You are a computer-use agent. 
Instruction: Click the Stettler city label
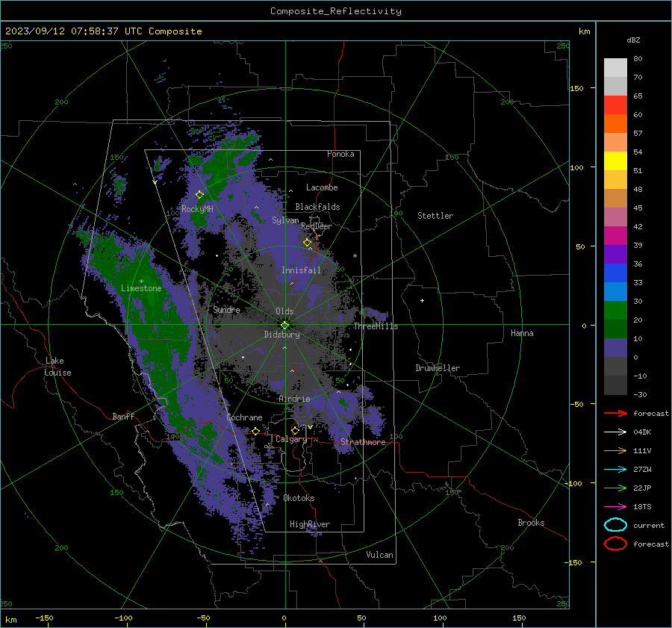(435, 216)
